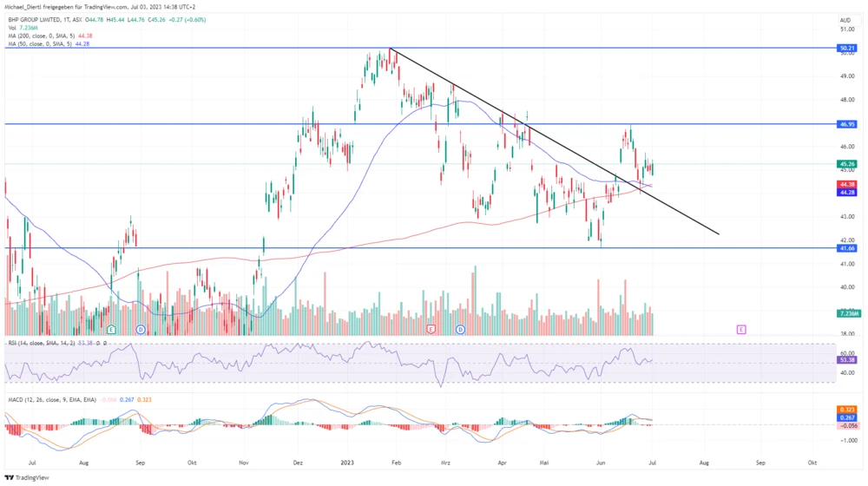Click the 41.66 support line price label
868x486 pixels.
point(848,248)
